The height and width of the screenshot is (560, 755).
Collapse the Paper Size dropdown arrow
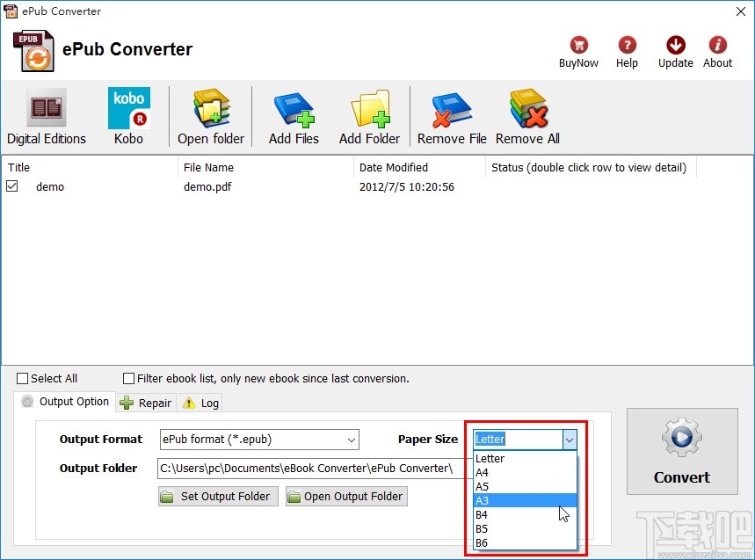click(x=570, y=440)
